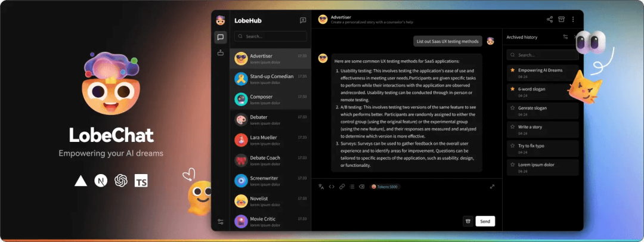The width and height of the screenshot is (644, 242).
Task: Unstar the 6-word slogan topic
Action: (512, 89)
